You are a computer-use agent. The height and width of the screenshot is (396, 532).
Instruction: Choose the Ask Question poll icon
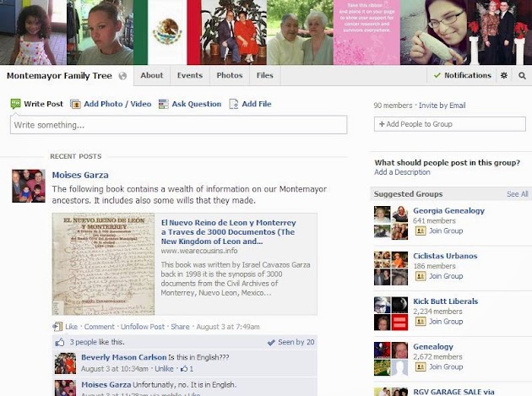[x=164, y=104]
